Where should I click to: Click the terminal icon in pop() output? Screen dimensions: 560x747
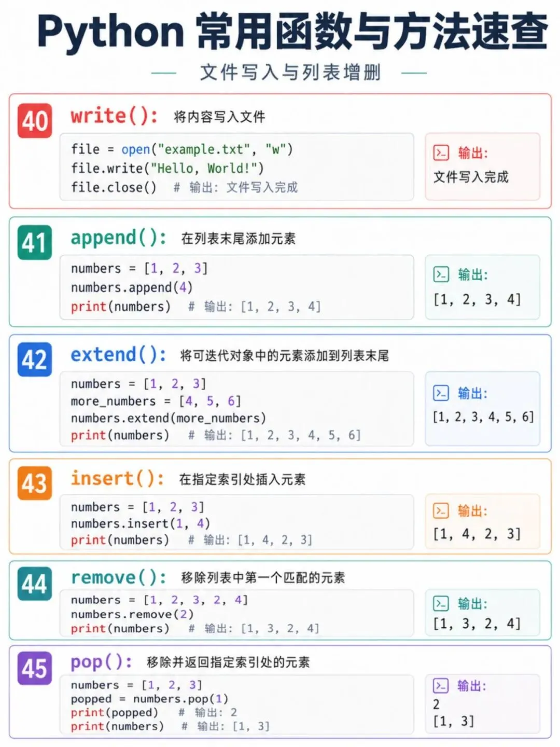(441, 686)
